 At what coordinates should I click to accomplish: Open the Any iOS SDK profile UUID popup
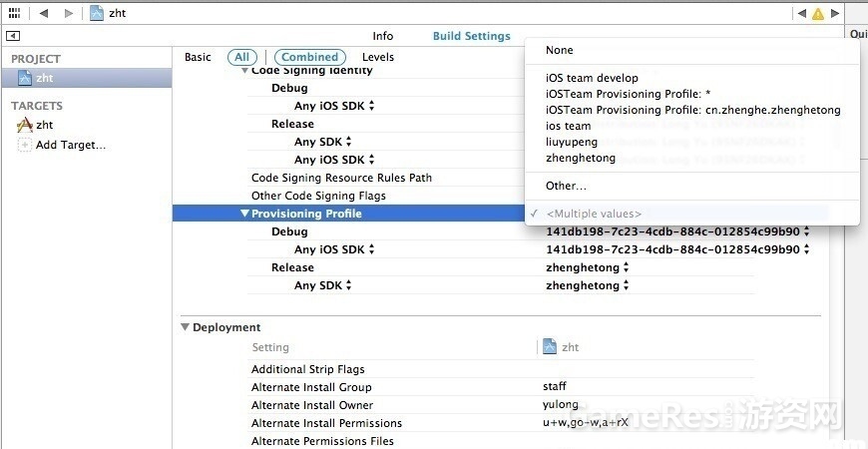pos(677,249)
